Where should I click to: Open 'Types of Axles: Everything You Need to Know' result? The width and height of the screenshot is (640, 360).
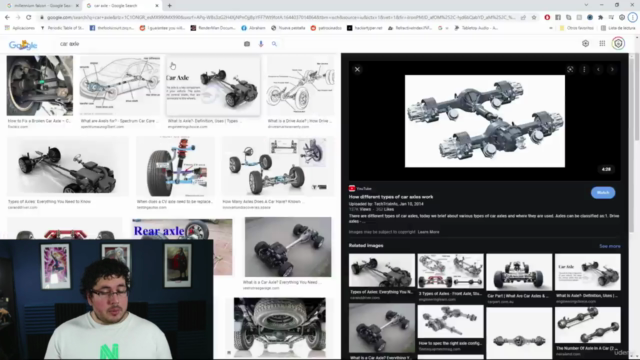pyautogui.click(x=67, y=167)
